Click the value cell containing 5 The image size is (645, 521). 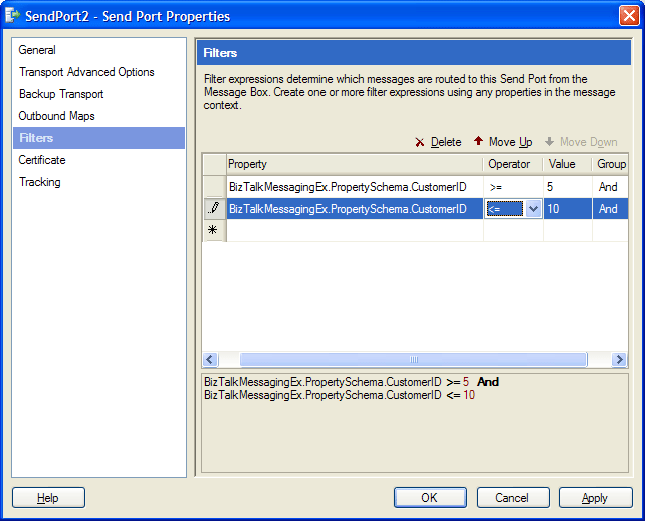[x=568, y=187]
